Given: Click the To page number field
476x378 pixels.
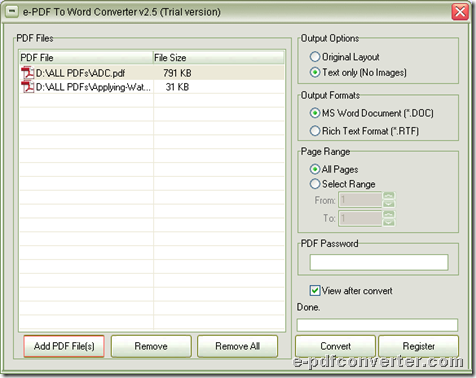Looking at the screenshot, I should pos(360,218).
